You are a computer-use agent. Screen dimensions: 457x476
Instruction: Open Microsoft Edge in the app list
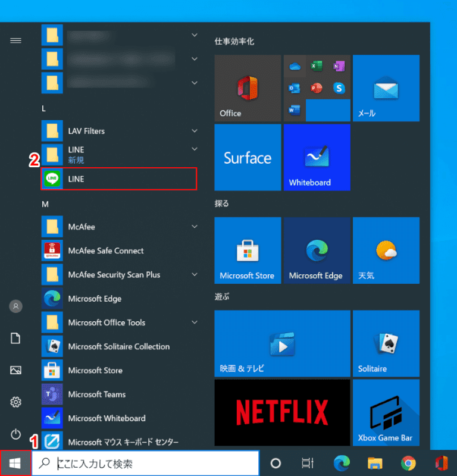(119, 299)
